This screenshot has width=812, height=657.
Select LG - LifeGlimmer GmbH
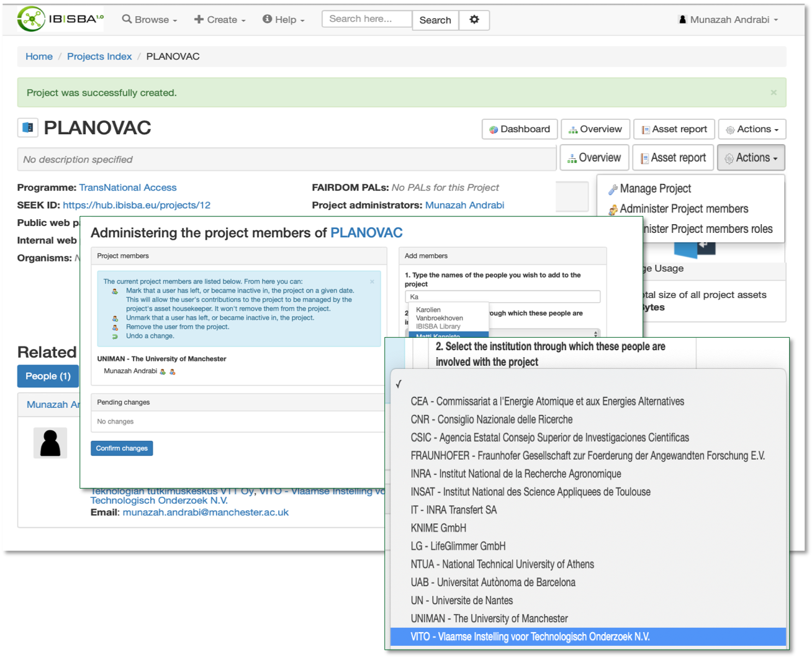point(588,546)
